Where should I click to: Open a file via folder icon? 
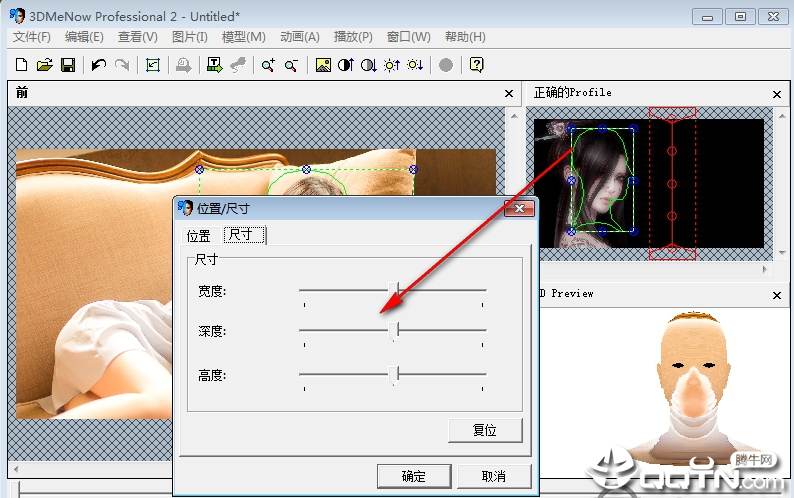click(45, 65)
